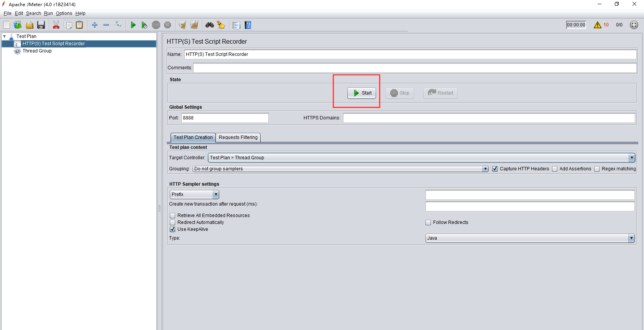Select the Test Plan Creation tab

coord(193,137)
